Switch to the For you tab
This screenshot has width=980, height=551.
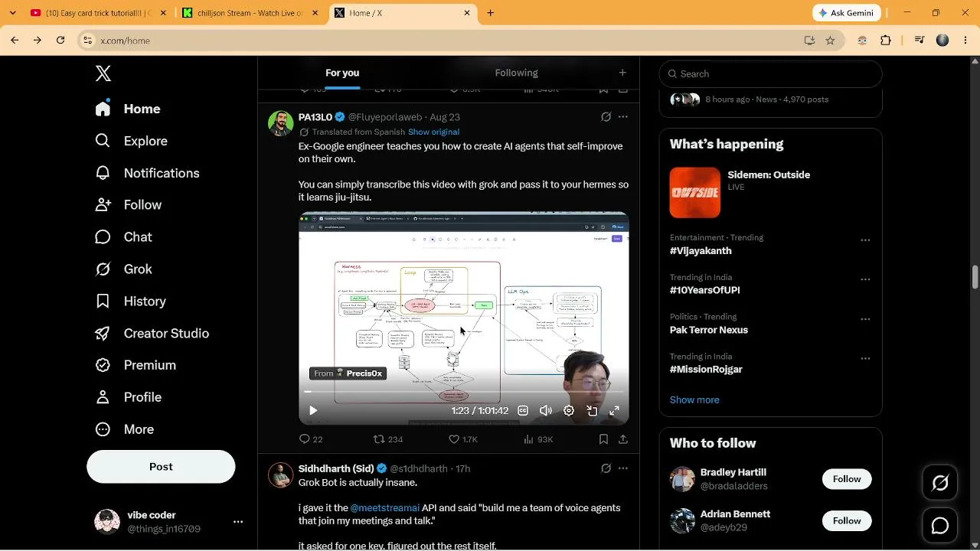(342, 73)
